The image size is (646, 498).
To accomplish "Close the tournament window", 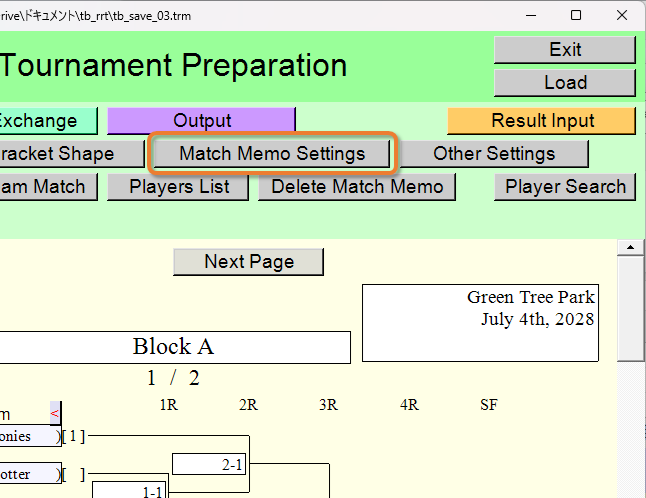I will pos(622,16).
